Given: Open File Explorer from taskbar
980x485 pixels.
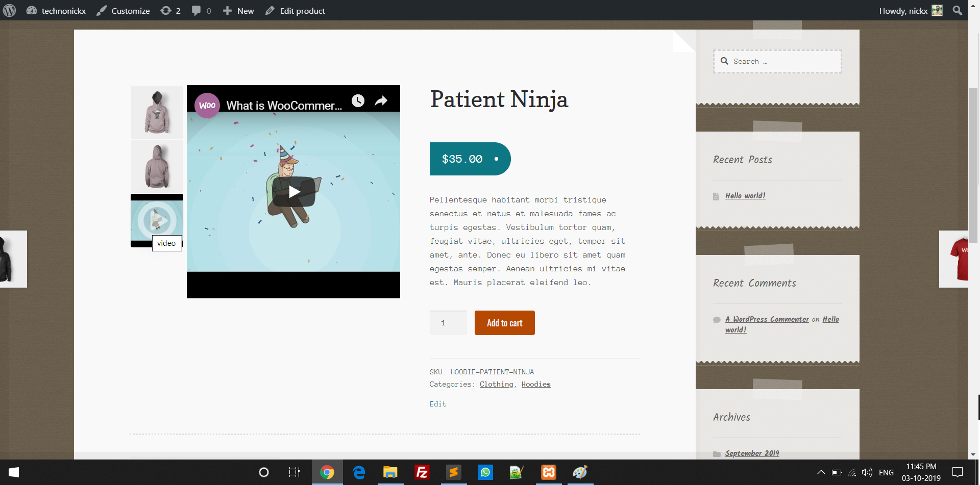Looking at the screenshot, I should [390, 472].
